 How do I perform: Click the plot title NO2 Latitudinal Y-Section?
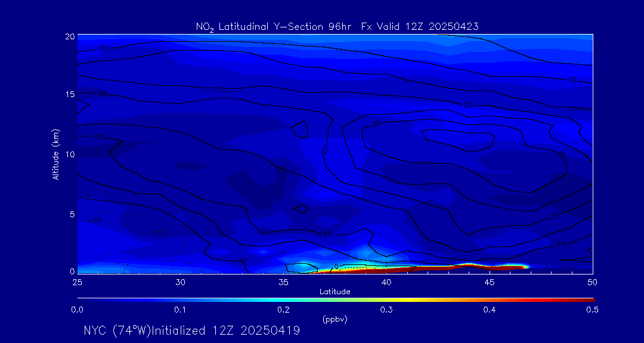pos(337,26)
